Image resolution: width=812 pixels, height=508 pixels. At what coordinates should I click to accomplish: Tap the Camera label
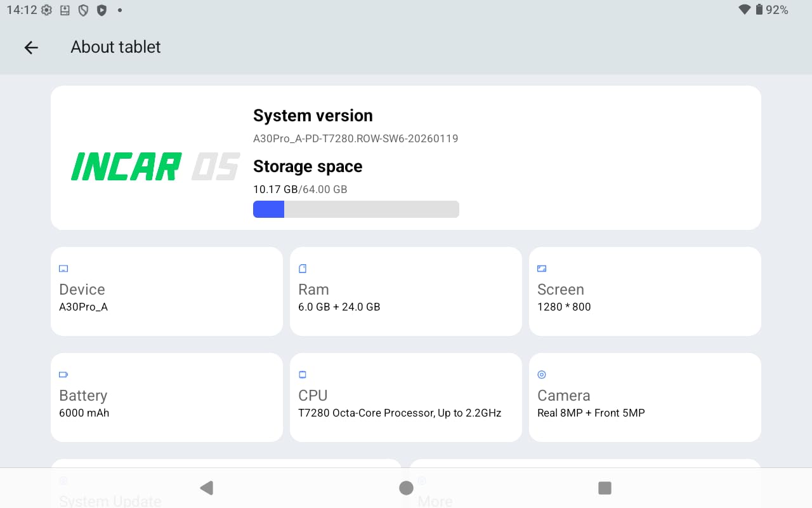coord(564,396)
